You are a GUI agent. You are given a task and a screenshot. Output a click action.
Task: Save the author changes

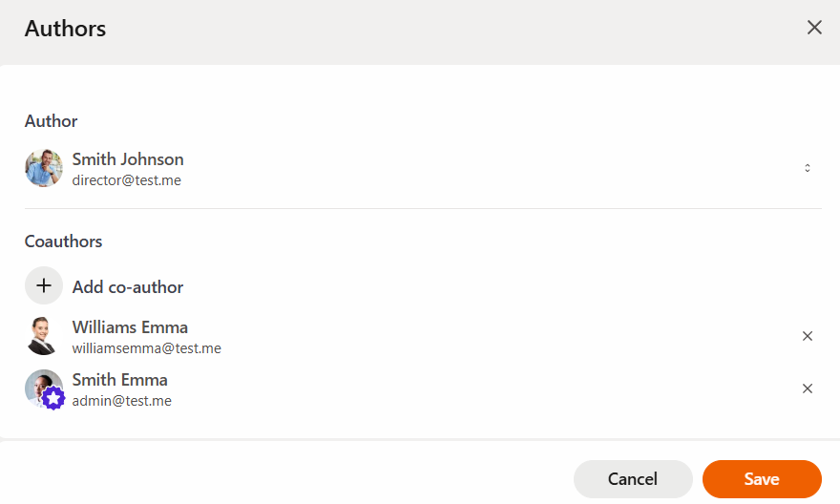pos(762,479)
